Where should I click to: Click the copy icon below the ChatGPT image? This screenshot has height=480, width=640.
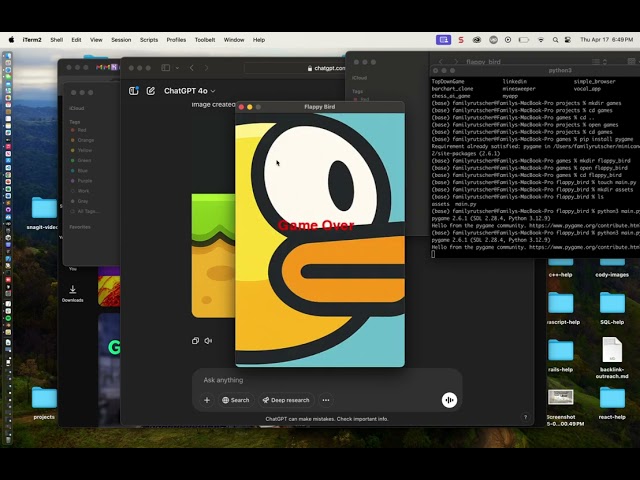coord(196,340)
